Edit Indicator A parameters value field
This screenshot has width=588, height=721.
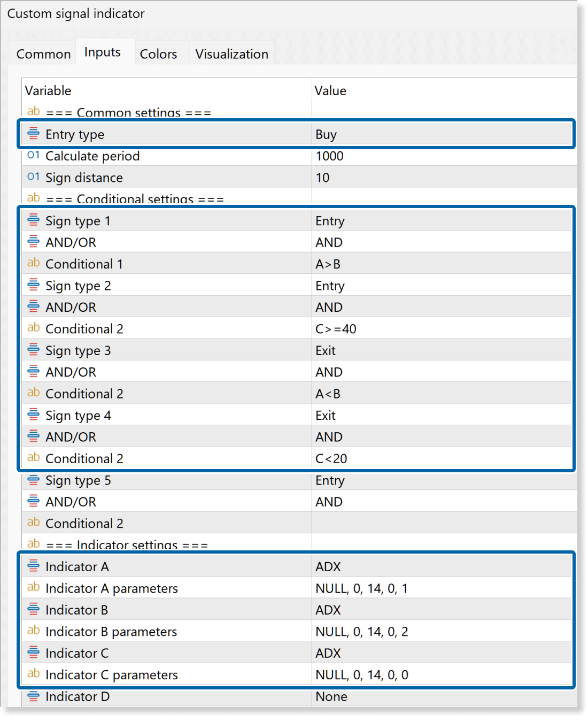361,588
